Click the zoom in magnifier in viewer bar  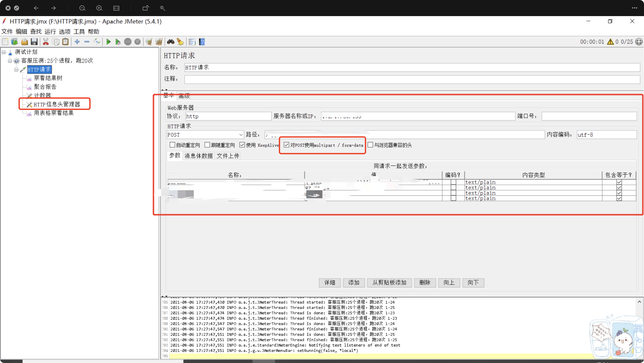(x=99, y=8)
